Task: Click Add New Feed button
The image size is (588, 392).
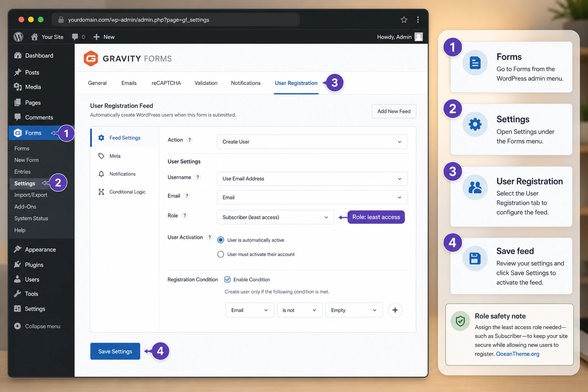Action: tap(394, 111)
